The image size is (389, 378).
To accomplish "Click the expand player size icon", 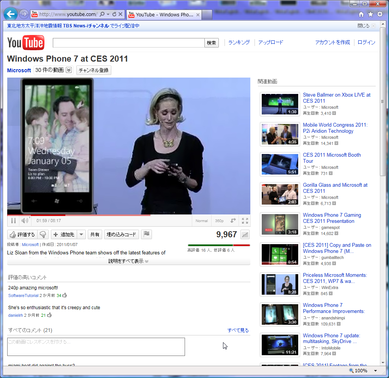I will coord(233,221).
